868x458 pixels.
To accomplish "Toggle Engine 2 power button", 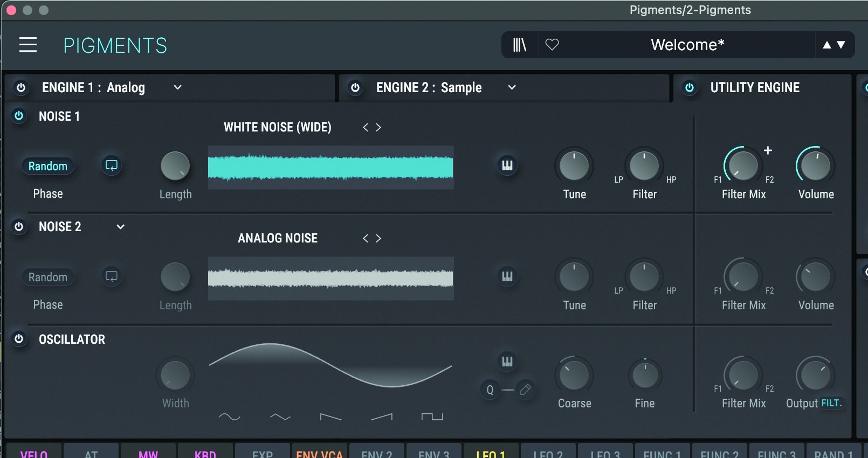I will coord(355,87).
